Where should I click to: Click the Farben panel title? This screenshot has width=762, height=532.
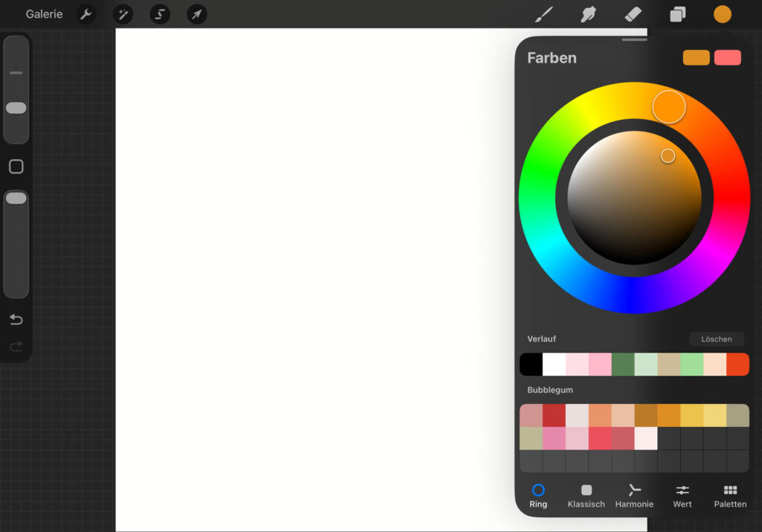pyautogui.click(x=551, y=58)
